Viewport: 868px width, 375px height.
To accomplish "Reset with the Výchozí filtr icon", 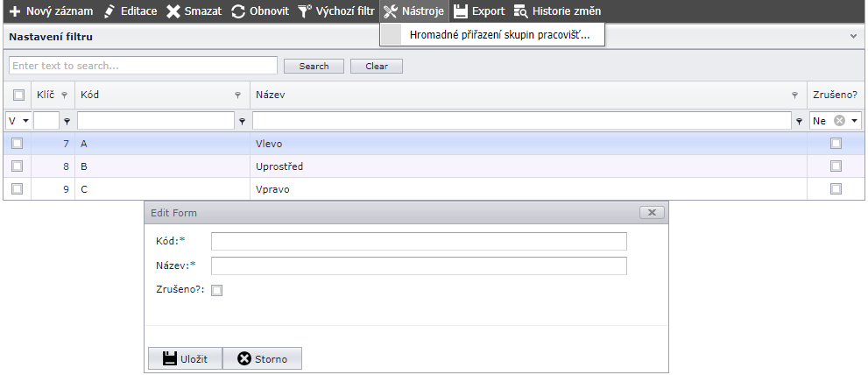I will (304, 11).
